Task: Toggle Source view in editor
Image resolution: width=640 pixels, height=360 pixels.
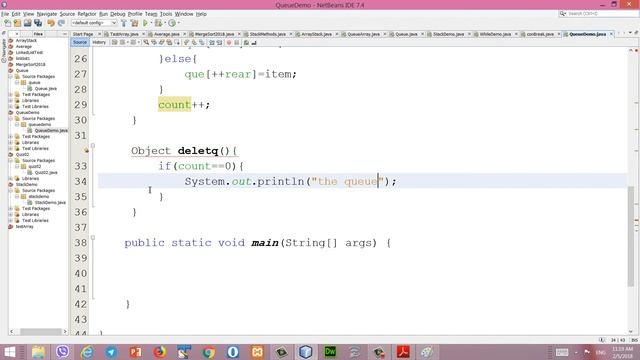Action: [80, 42]
